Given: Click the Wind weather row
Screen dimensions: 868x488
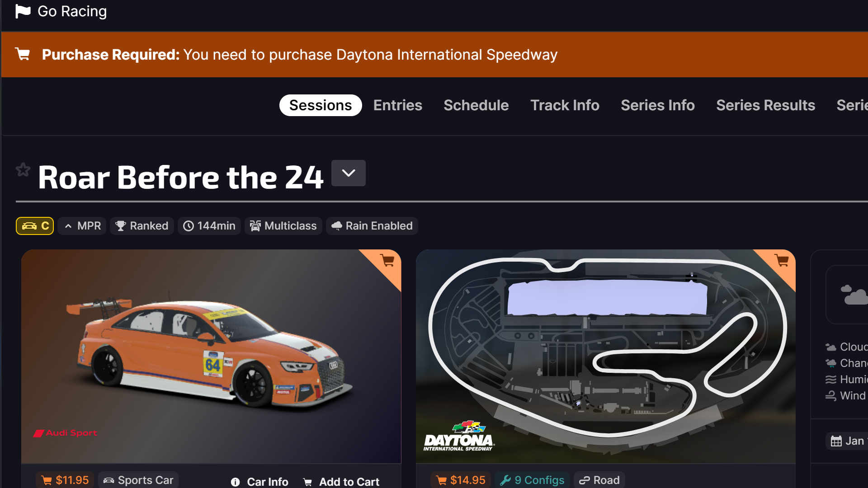Looking at the screenshot, I should tap(846, 396).
